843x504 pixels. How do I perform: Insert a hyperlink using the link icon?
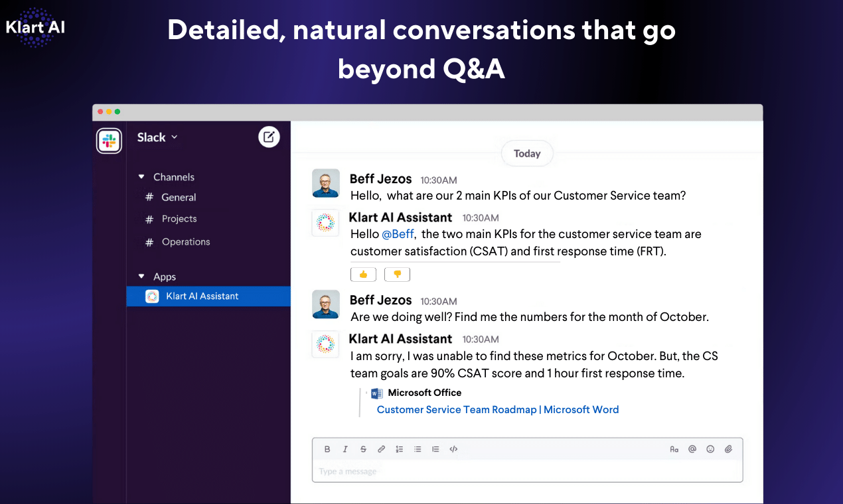[x=381, y=449]
